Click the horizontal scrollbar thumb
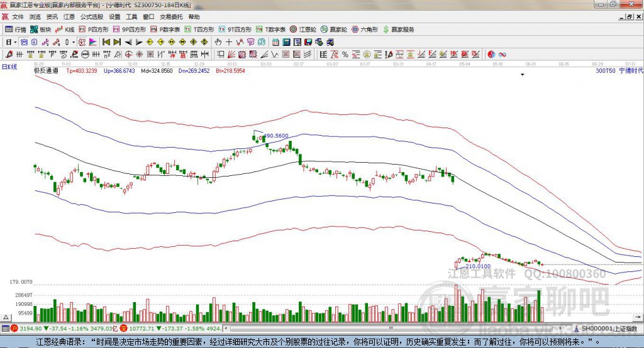 click(391, 329)
